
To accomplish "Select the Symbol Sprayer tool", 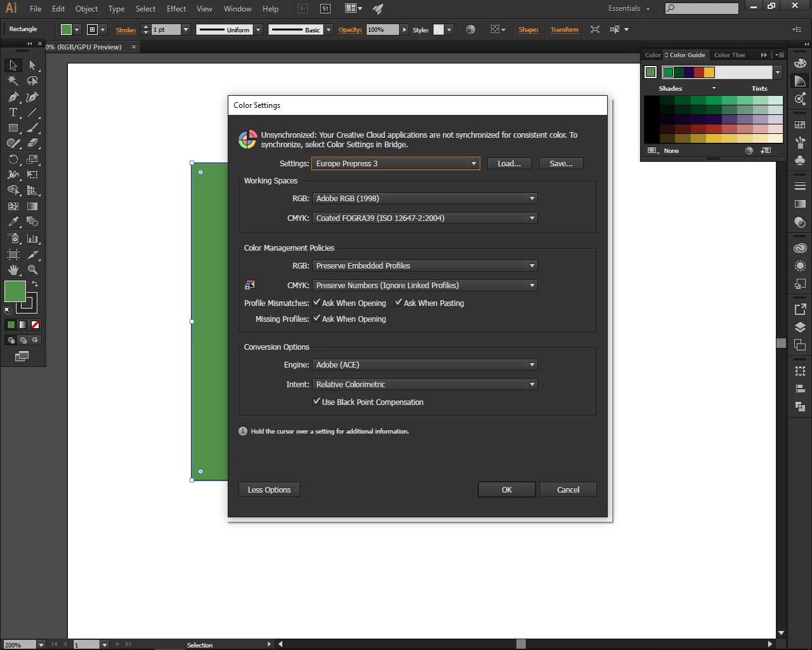I will coord(13,239).
